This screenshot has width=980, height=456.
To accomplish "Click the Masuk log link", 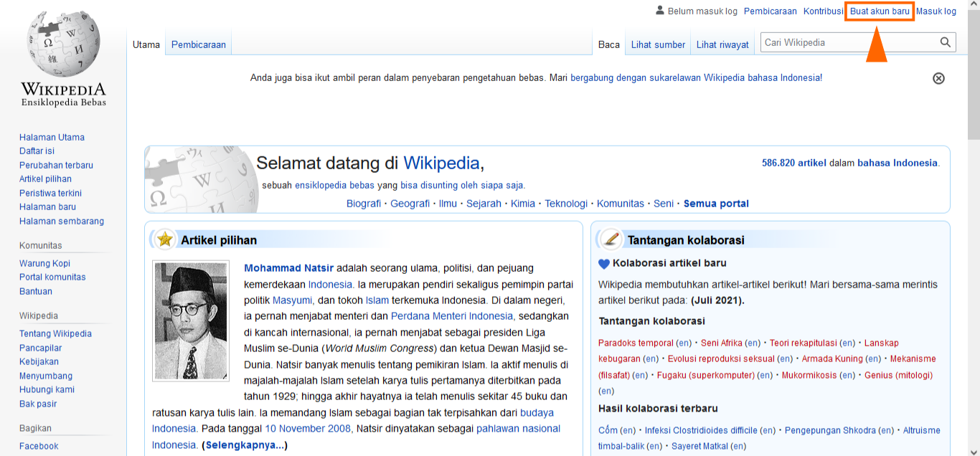I will (936, 11).
